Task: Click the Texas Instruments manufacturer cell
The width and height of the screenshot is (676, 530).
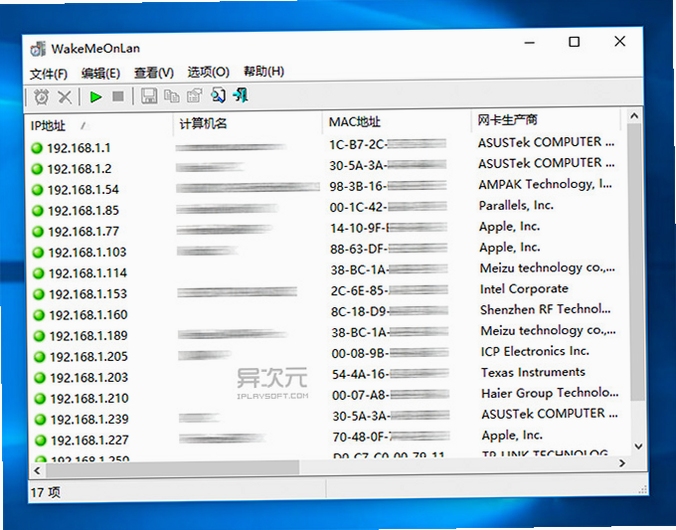Action: pyautogui.click(x=533, y=372)
